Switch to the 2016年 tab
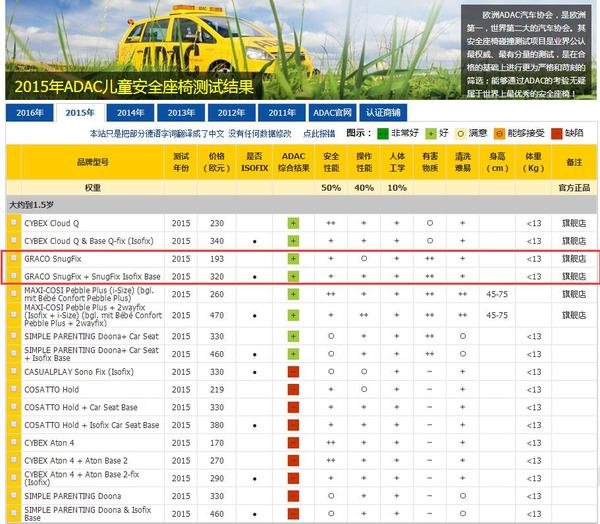Screen dimensions: 600x524 pos(29,113)
